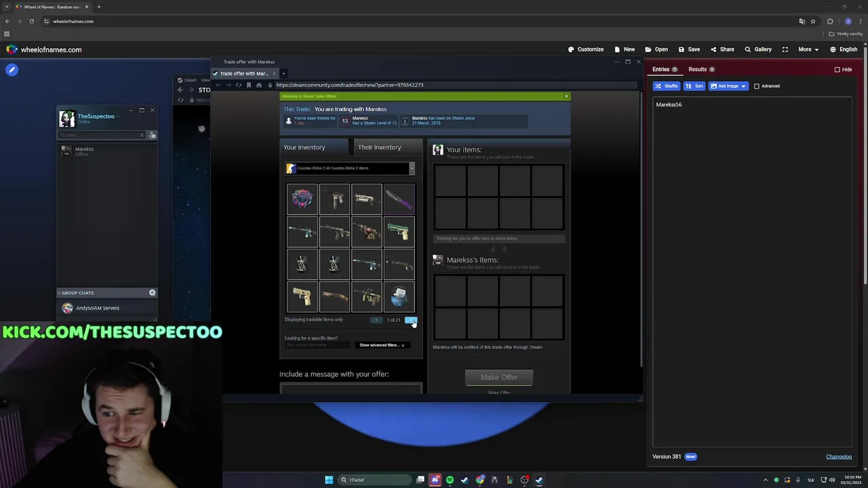The width and height of the screenshot is (868, 488).
Task: Open the Changelog link
Action: [x=839, y=457]
